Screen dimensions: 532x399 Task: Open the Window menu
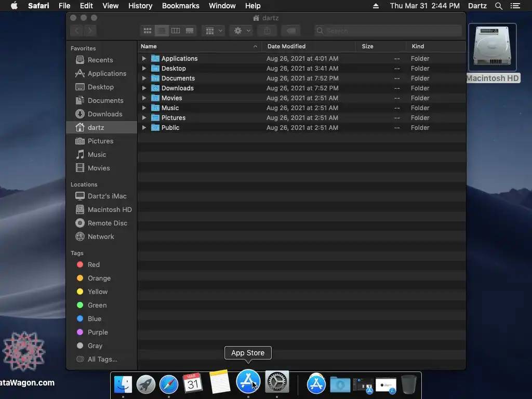[222, 6]
